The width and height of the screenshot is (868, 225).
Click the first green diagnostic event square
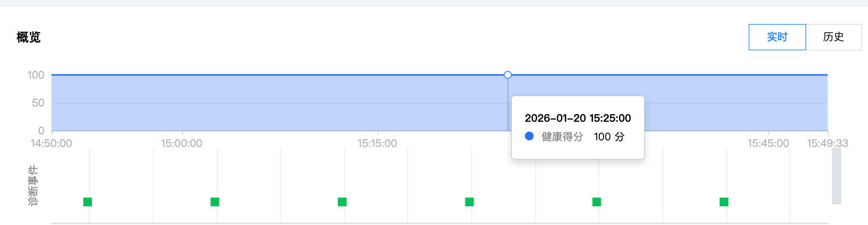(88, 202)
